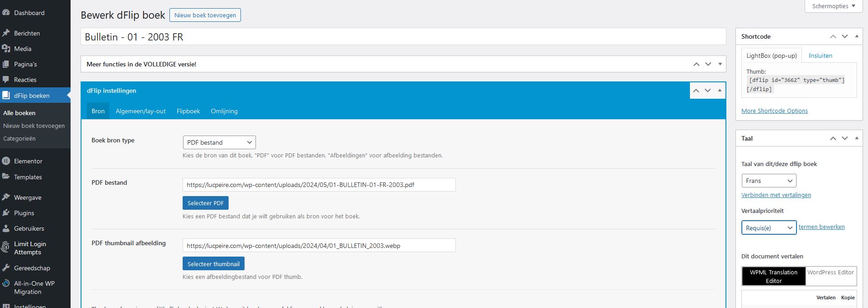Collapse the dFlip instellingen panel toggle
This screenshot has width=868, height=308.
tap(720, 91)
